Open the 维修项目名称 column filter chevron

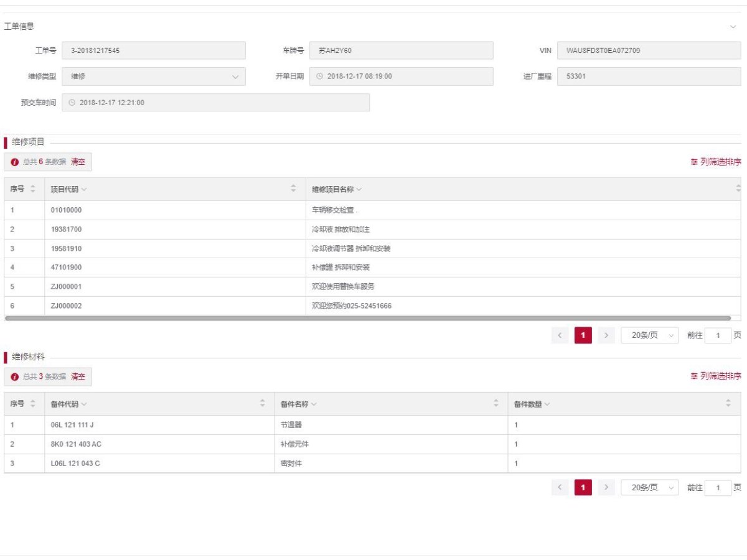pyautogui.click(x=359, y=189)
